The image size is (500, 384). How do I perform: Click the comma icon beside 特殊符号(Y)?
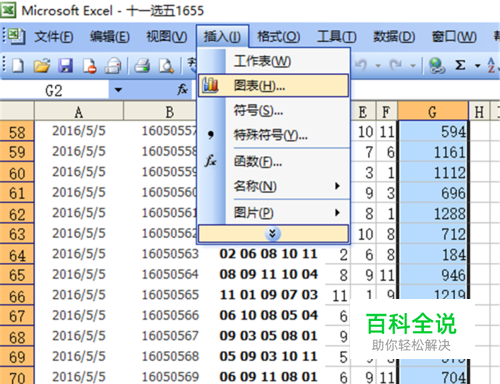(210, 135)
